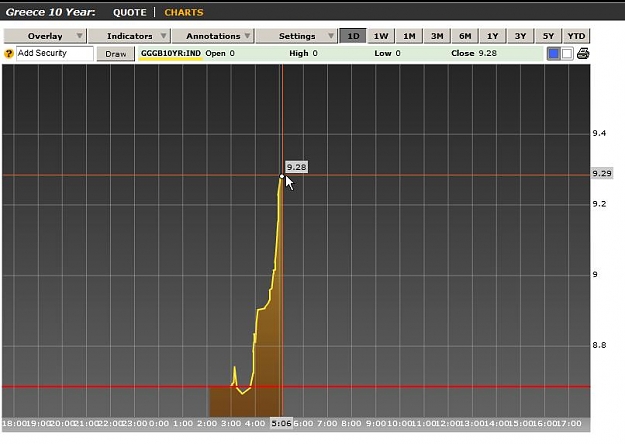
Task: Click the GGGB10YR:IND ticker label
Action: (171, 53)
